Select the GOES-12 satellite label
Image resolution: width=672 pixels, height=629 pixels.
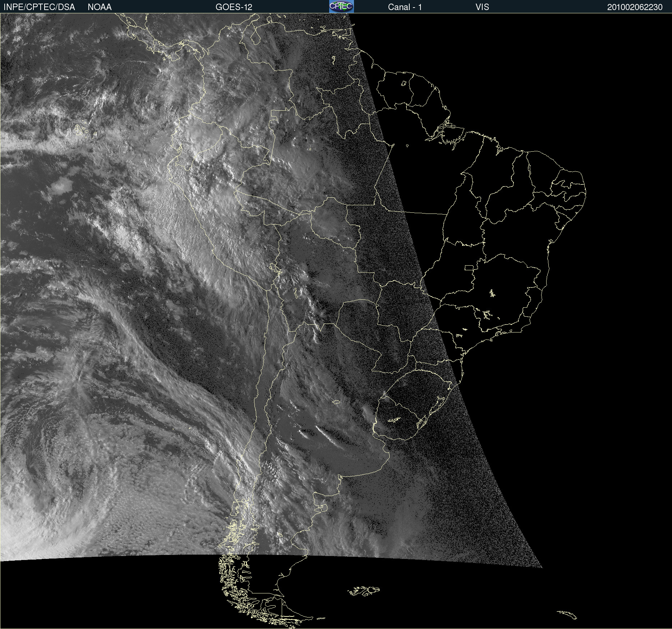click(x=234, y=7)
